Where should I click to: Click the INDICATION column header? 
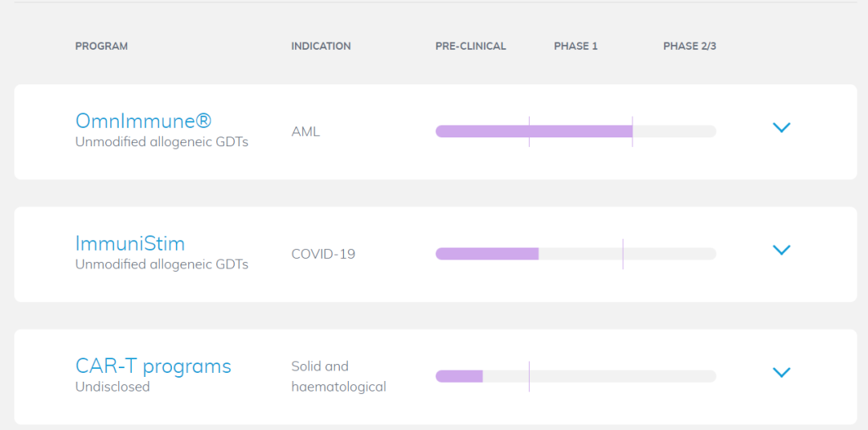[321, 46]
